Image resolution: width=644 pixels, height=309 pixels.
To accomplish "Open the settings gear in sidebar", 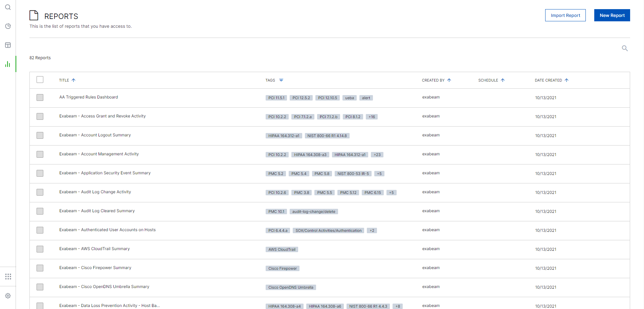I will 8,296.
